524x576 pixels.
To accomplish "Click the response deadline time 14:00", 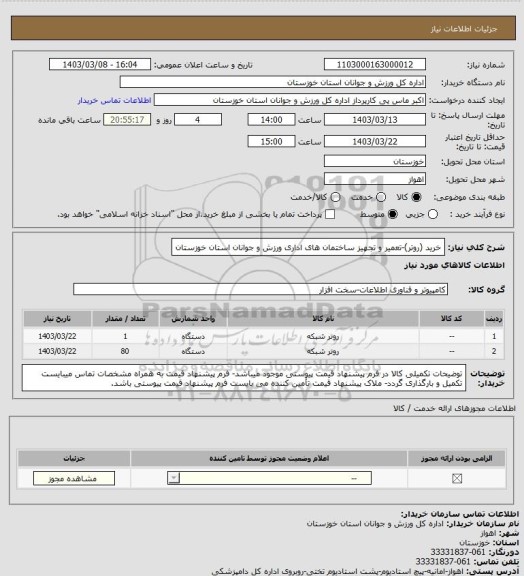I will pos(271,120).
